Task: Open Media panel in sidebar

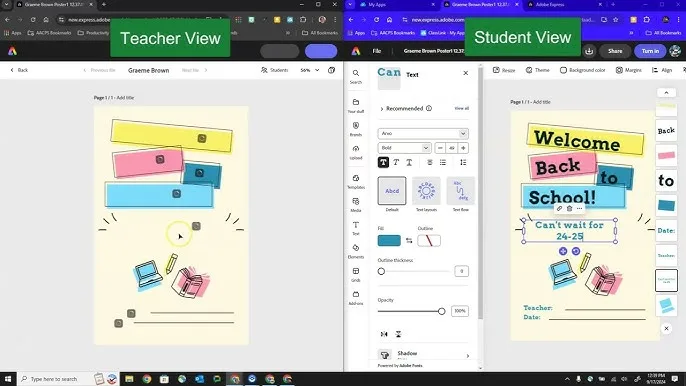Action: tap(356, 205)
